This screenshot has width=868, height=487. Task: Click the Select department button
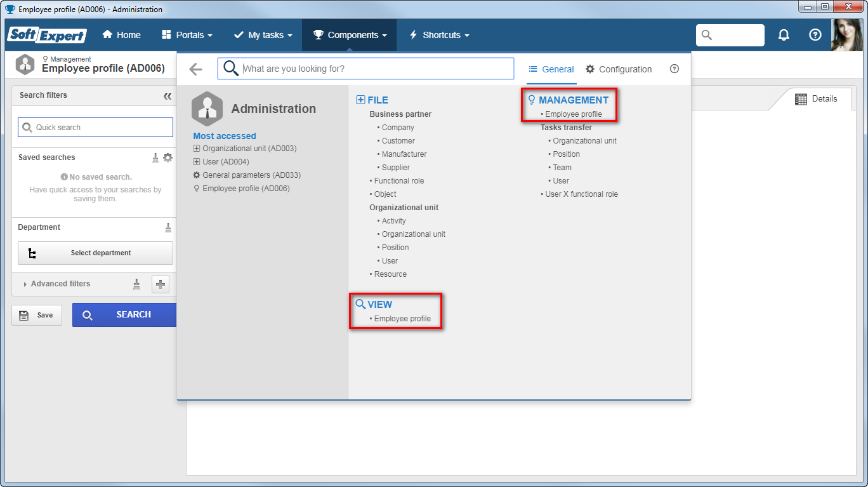pos(95,253)
